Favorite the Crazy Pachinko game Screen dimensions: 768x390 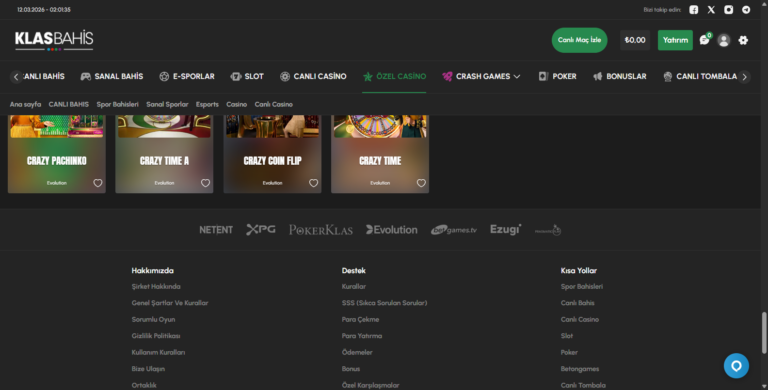(98, 183)
